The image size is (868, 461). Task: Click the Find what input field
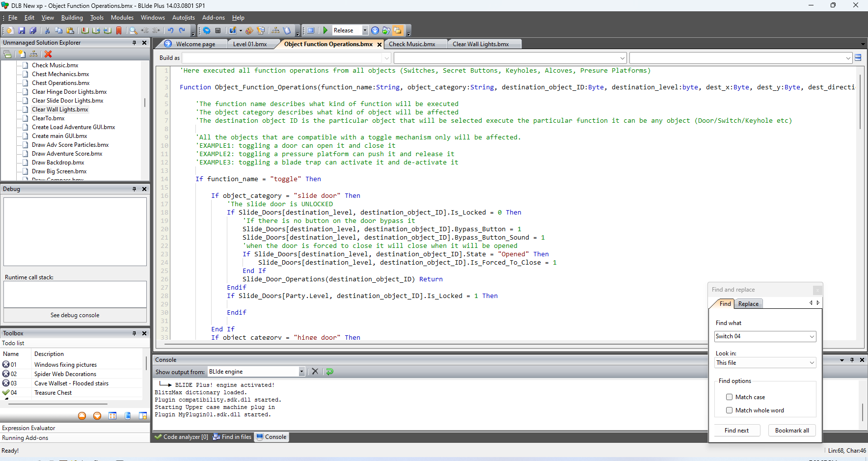pyautogui.click(x=761, y=336)
